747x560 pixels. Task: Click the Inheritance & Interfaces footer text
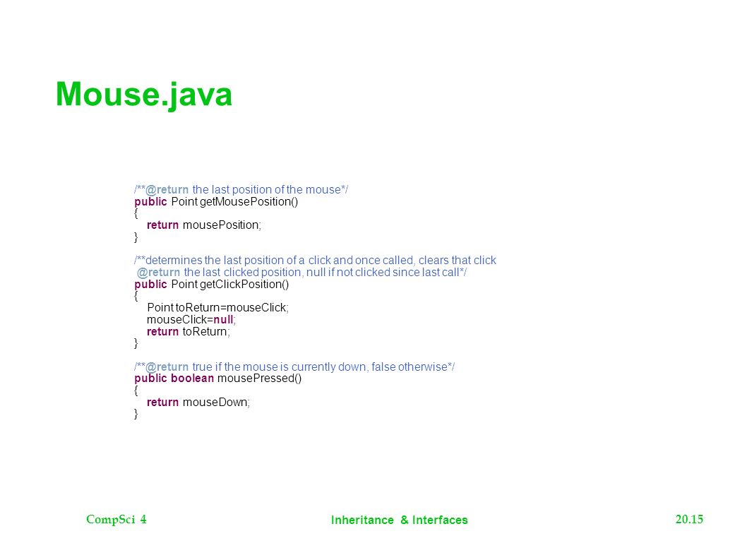(x=399, y=520)
